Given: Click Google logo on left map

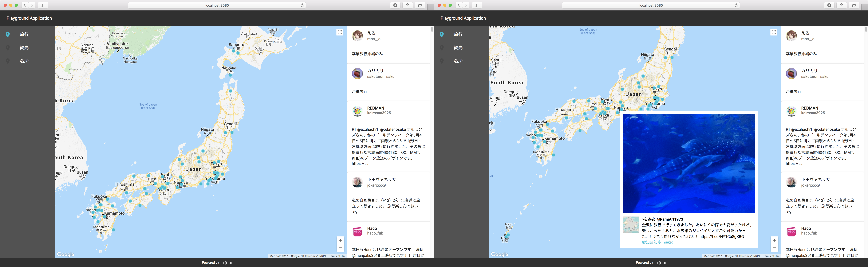Looking at the screenshot, I should pos(65,255).
